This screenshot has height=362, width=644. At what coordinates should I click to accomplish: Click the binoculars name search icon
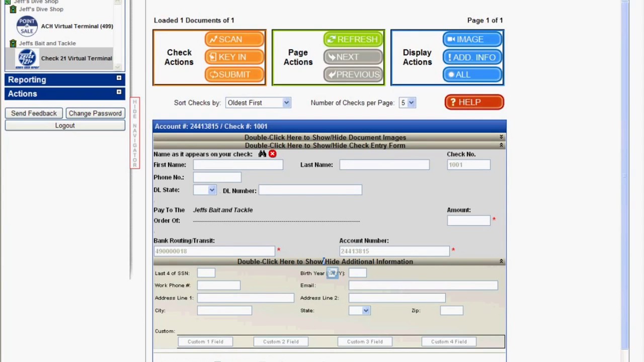pos(262,154)
